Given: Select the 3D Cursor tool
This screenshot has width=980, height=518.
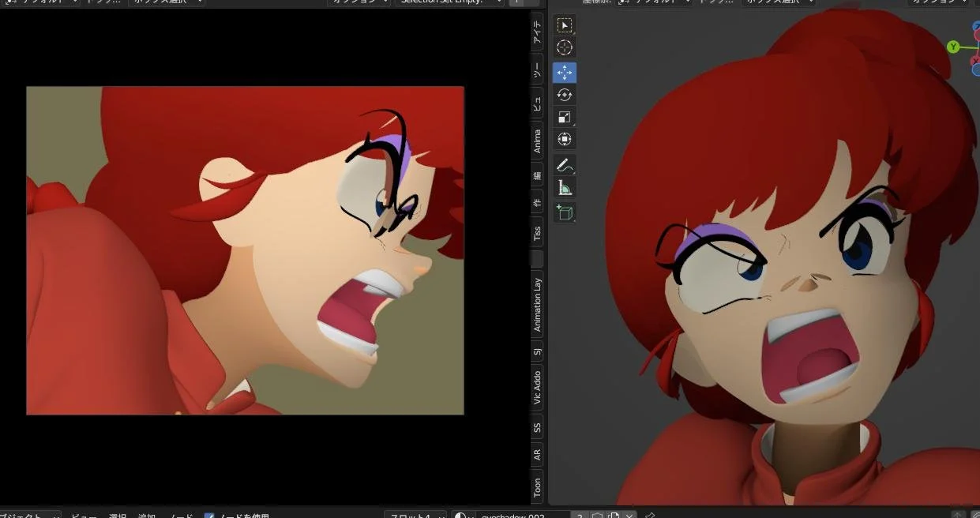Looking at the screenshot, I should pos(565,47).
